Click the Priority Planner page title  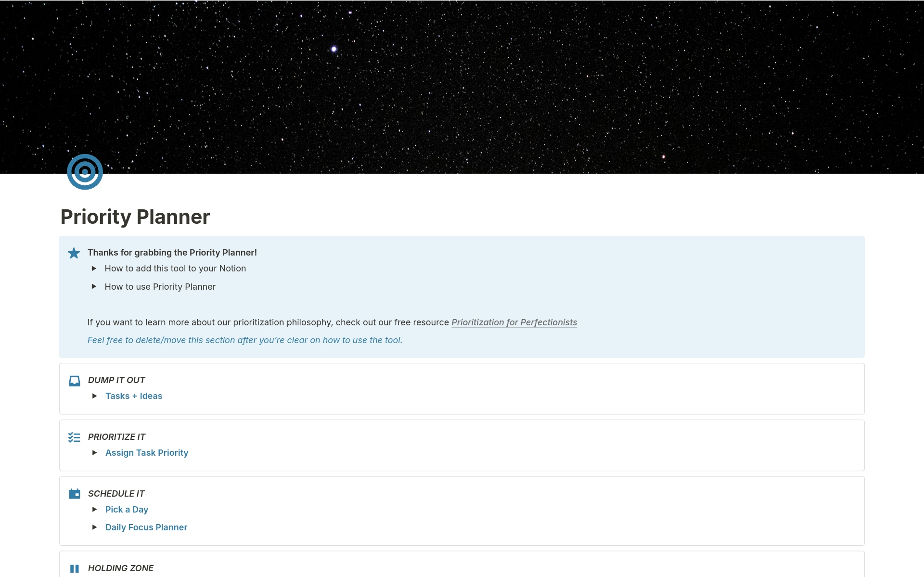coord(135,217)
